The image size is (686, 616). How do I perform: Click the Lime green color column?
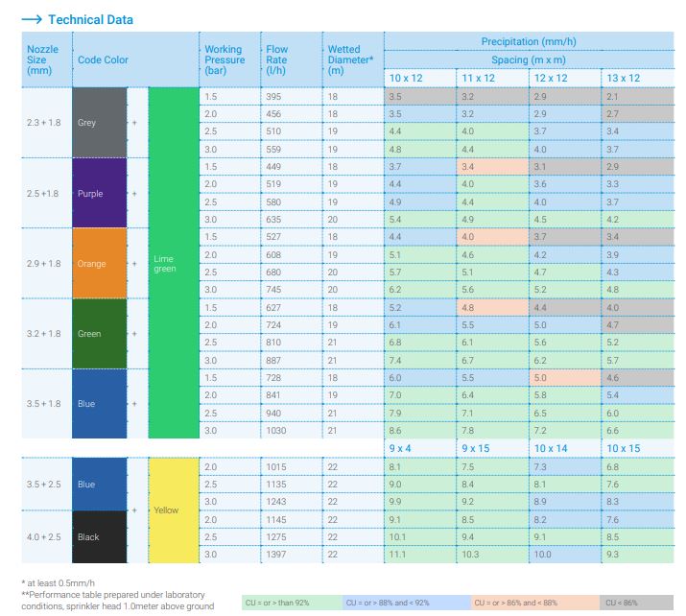tap(174, 263)
